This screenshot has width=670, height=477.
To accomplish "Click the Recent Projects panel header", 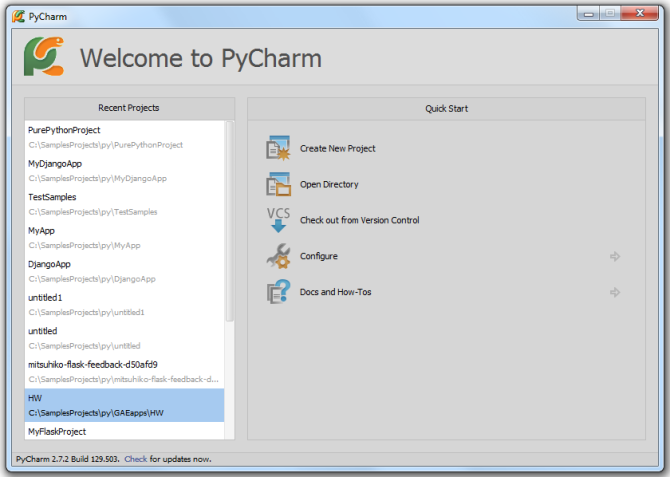I will point(129,108).
